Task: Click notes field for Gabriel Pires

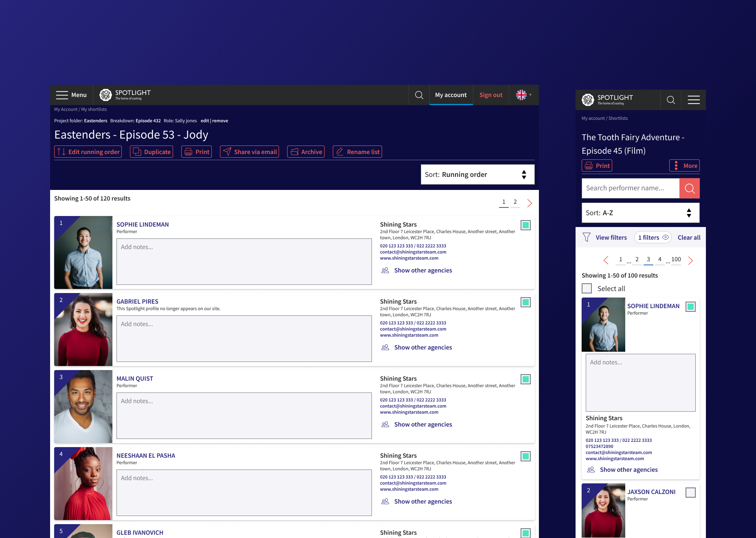Action: 244,339
